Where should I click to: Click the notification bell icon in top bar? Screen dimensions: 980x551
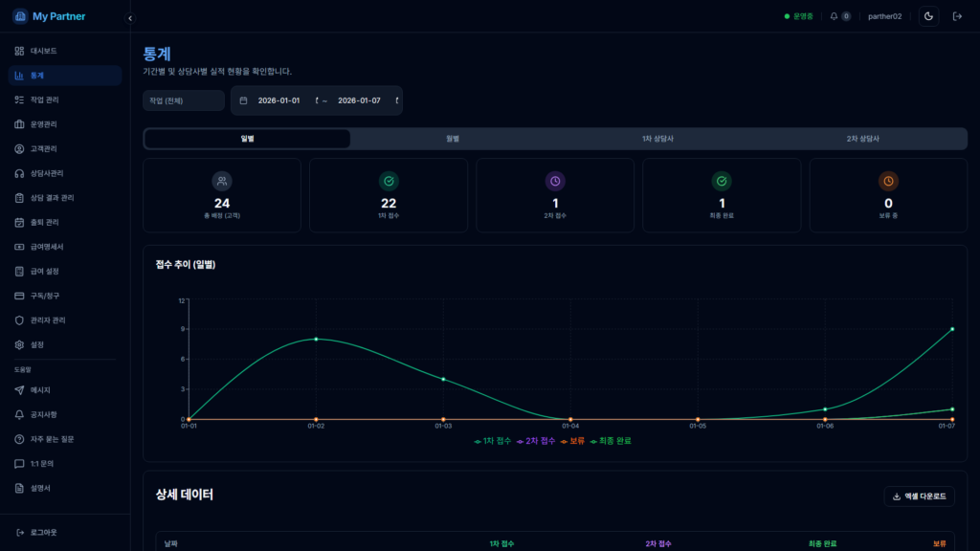tap(834, 16)
